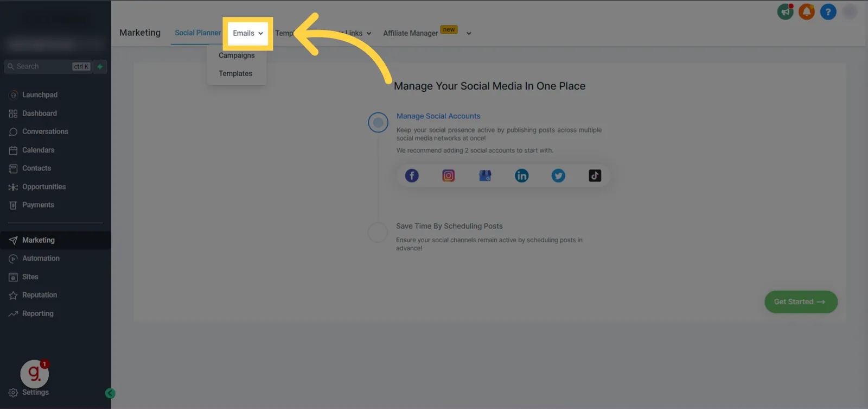Click the Facebook social account icon
Viewport: 868px width, 409px height.
tap(412, 175)
